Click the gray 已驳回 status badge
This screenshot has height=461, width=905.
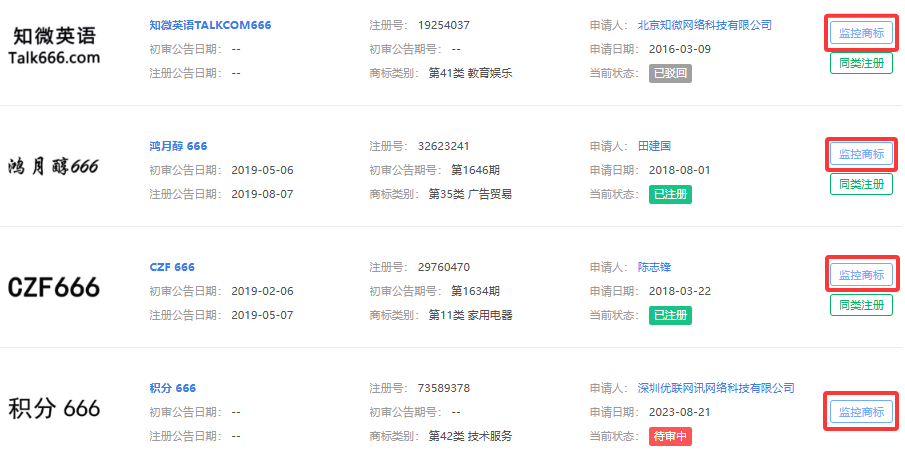[x=670, y=73]
